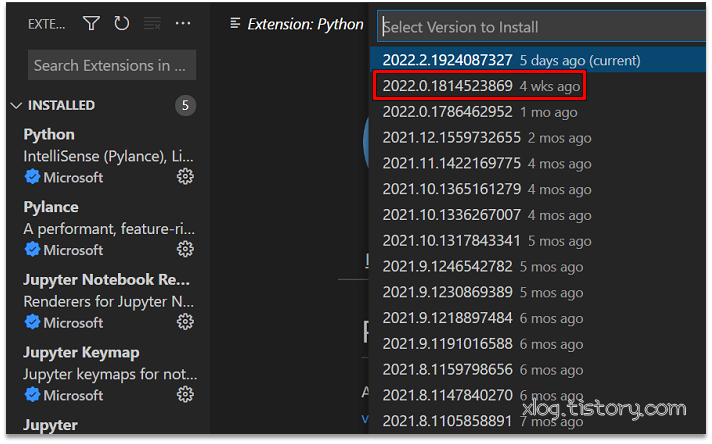
Task: Open the filter extensions icon
Action: tap(91, 23)
